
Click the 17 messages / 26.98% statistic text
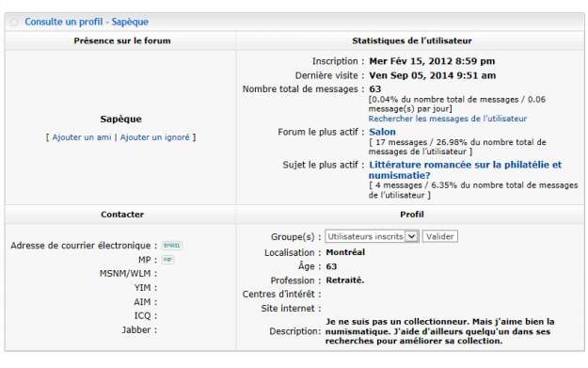457,147
